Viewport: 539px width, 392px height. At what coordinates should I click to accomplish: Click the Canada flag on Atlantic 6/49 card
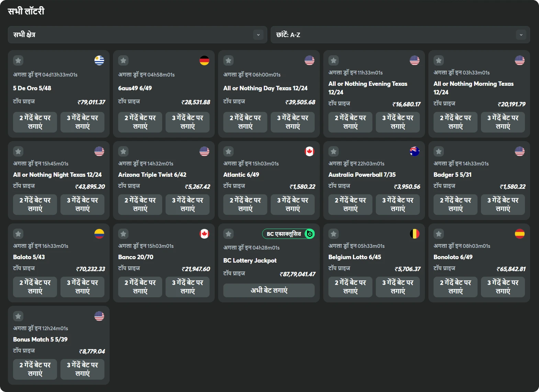pos(310,151)
